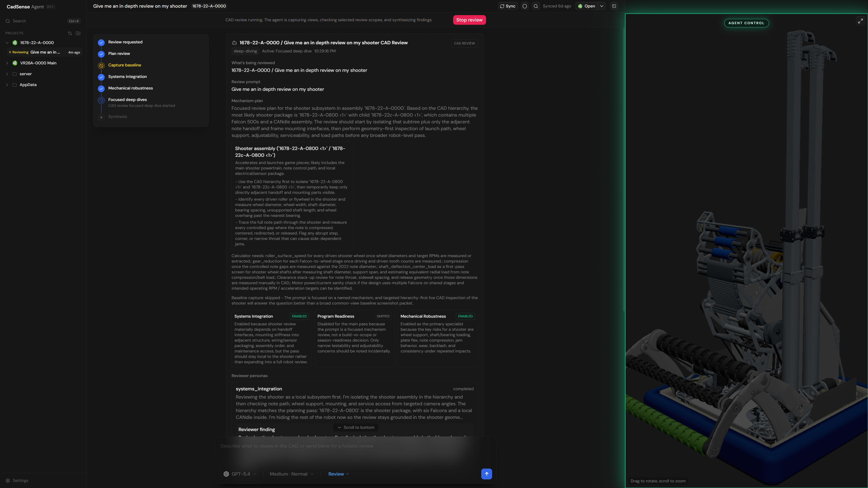Click the CAD REVIEW tag
Screen dimensions: 868x488
464,43
